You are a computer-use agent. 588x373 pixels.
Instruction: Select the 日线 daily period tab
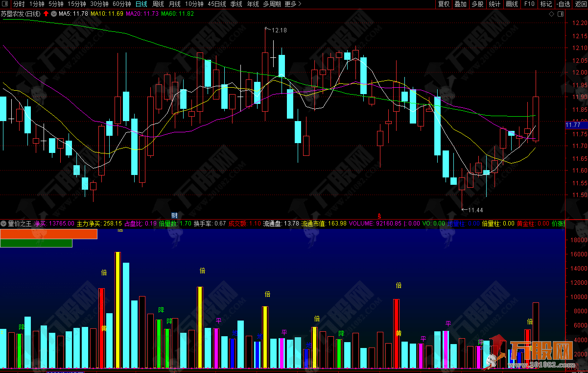[141, 4]
